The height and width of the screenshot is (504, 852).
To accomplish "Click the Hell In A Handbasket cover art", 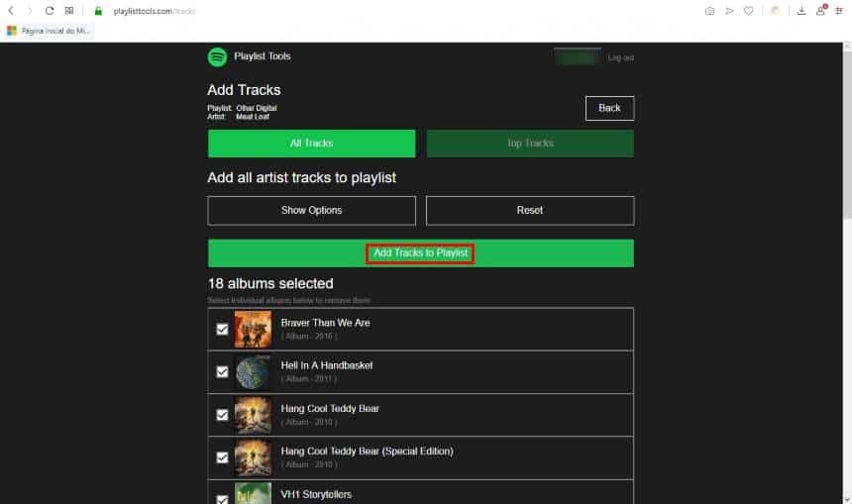I will pos(253,372).
